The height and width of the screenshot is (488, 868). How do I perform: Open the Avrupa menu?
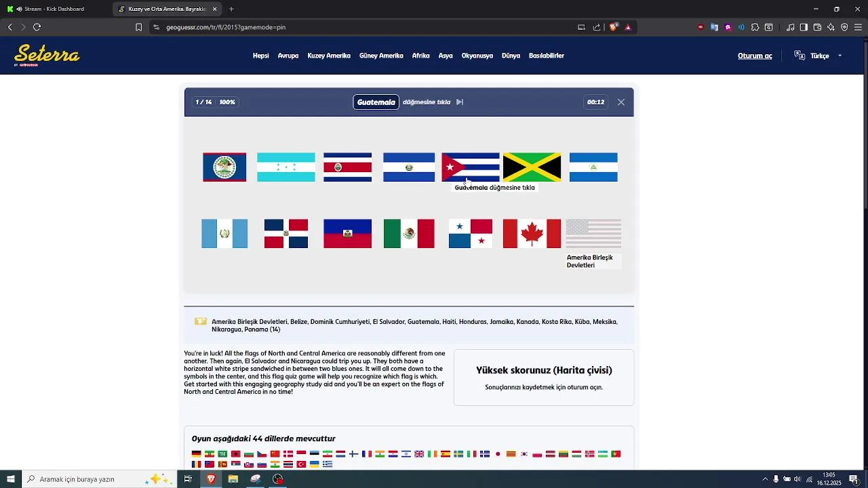coord(288,56)
